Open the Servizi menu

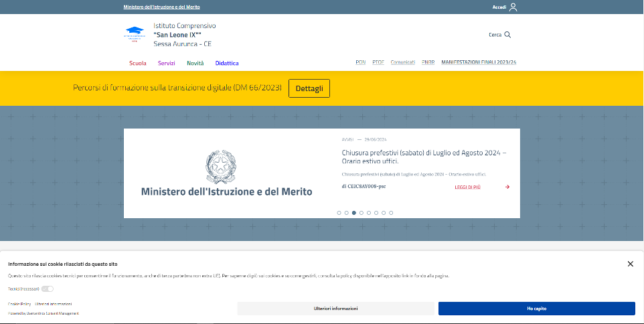[x=166, y=63]
